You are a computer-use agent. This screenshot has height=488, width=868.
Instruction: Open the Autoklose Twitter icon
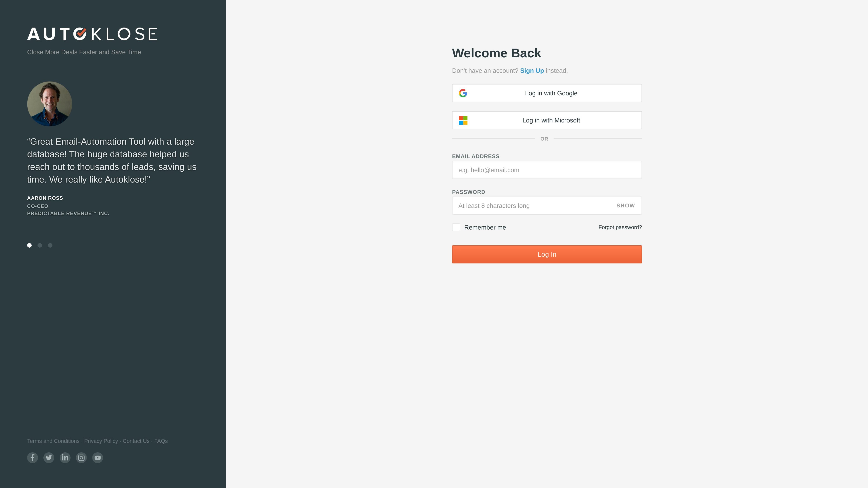[49, 457]
